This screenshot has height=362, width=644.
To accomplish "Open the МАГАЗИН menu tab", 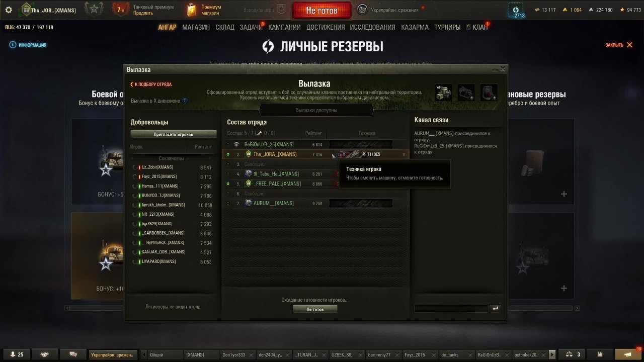I will point(196,27).
